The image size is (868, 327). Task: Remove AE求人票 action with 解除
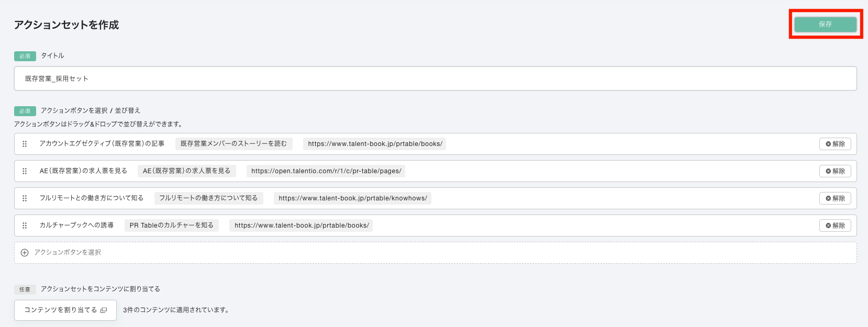[835, 171]
